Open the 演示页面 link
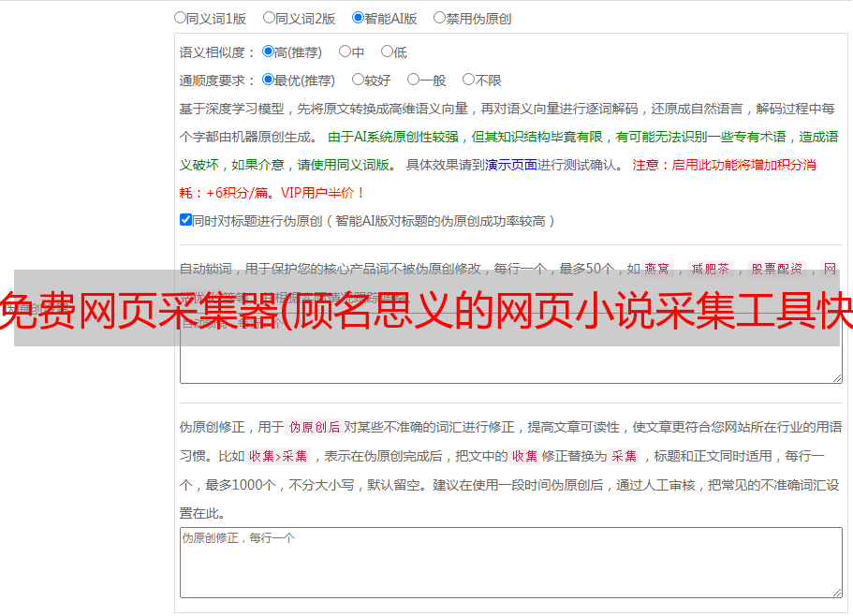This screenshot has width=853, height=616. (511, 165)
